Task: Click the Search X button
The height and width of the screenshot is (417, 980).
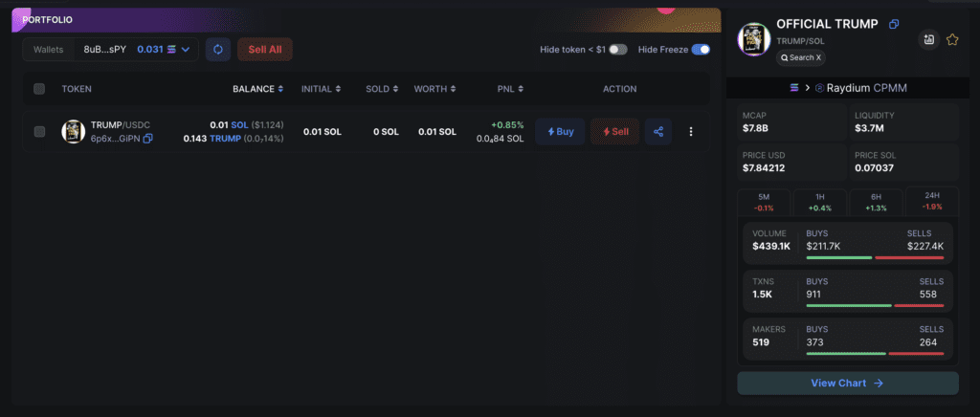Action: pyautogui.click(x=801, y=57)
